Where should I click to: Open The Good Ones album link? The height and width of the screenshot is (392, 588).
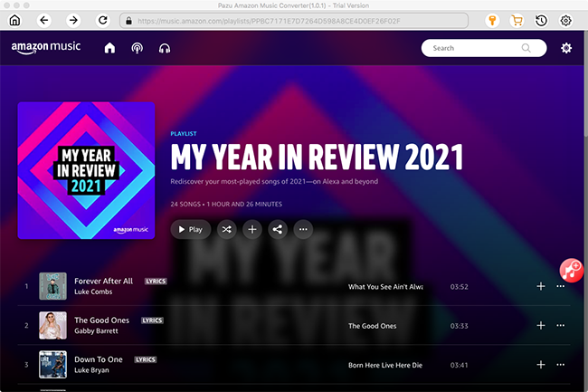pyautogui.click(x=372, y=326)
